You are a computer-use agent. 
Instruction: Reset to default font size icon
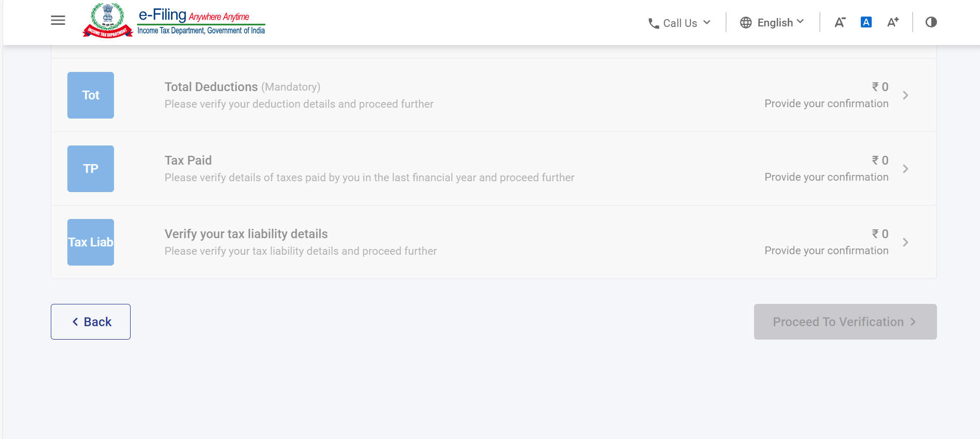point(866,22)
